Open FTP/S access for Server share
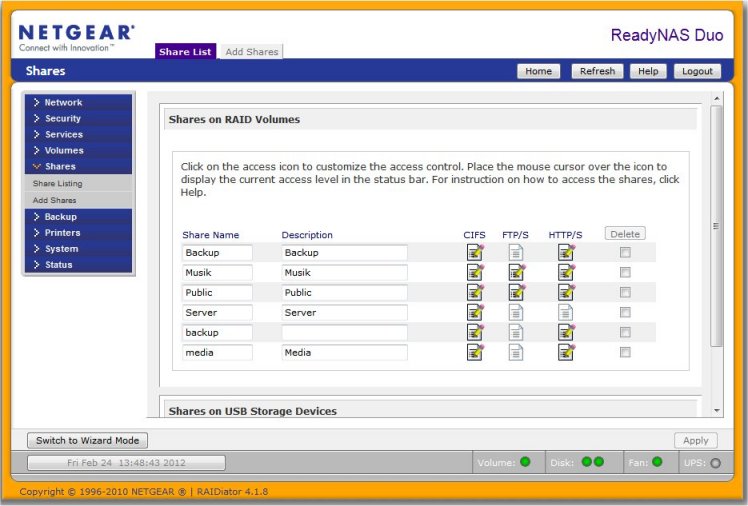Screen dimensions: 748x506 coord(516,312)
